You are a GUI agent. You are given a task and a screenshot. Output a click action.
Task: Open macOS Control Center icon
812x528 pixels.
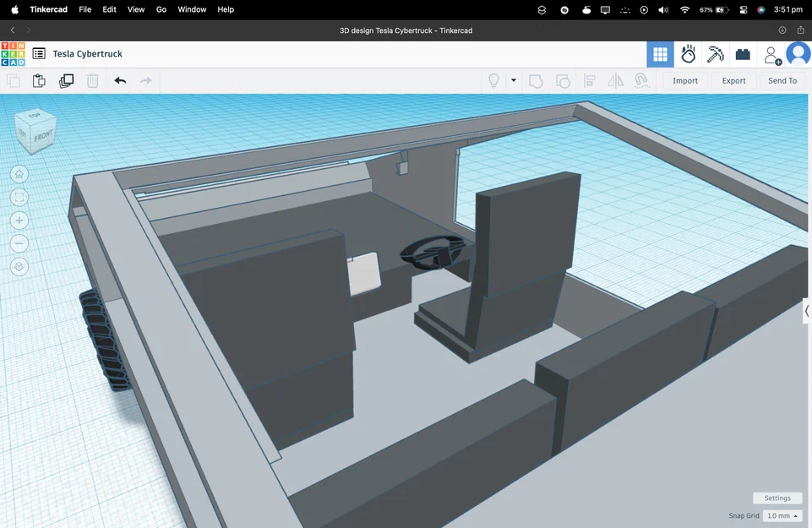tap(743, 10)
